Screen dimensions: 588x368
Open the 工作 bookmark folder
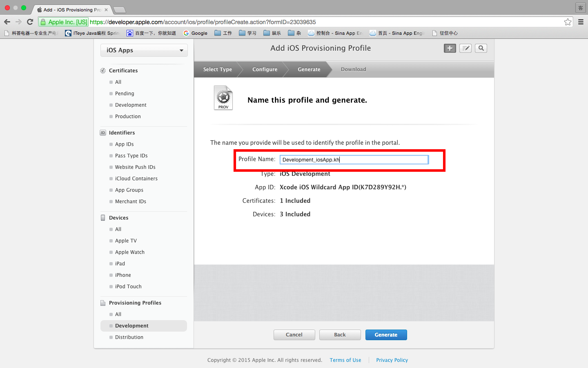point(223,33)
